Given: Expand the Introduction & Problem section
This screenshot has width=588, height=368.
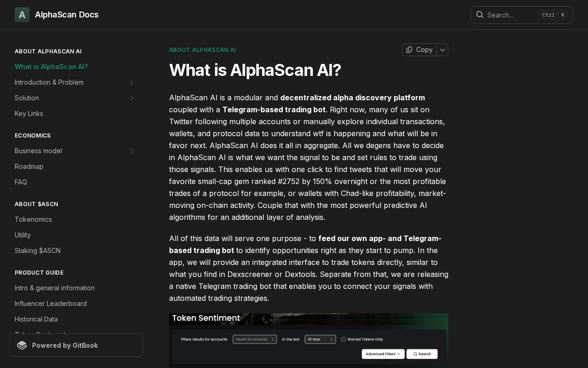Looking at the screenshot, I should (131, 82).
